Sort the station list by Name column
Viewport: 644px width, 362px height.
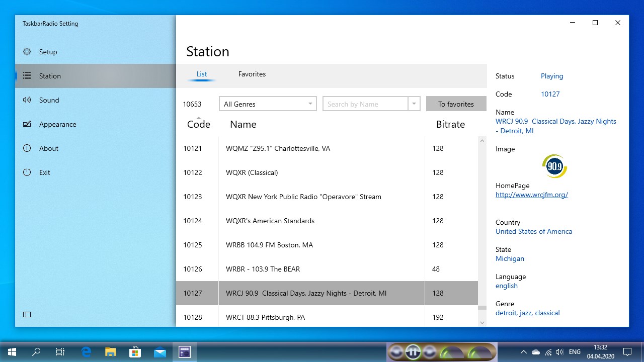243,124
